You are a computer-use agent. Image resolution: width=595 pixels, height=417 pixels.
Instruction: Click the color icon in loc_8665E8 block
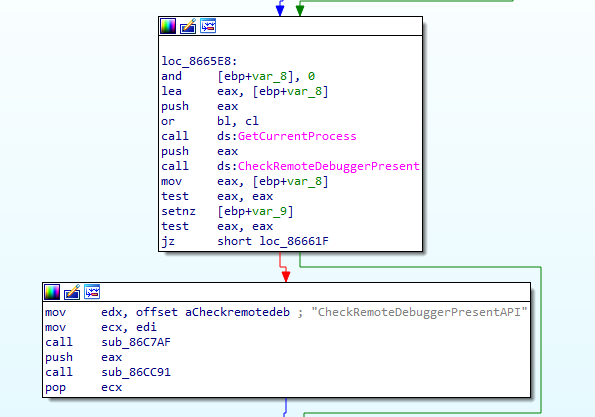tap(168, 26)
